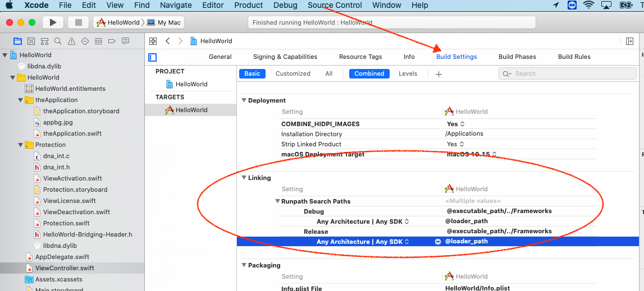Click the add build setting plus icon
The height and width of the screenshot is (291, 644).
pyautogui.click(x=439, y=74)
